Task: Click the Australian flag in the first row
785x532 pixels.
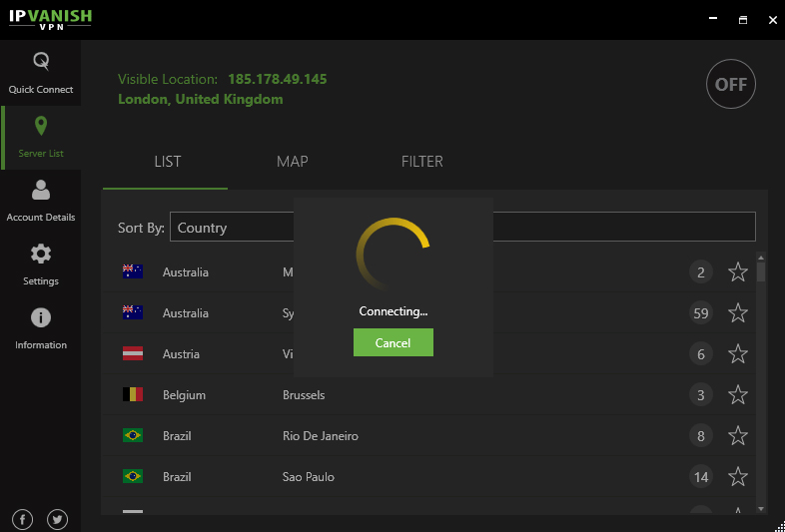Action: tap(133, 271)
